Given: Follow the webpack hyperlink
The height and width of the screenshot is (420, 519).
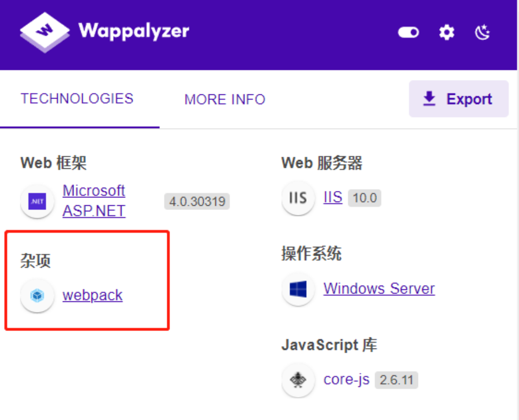Looking at the screenshot, I should tap(92, 295).
